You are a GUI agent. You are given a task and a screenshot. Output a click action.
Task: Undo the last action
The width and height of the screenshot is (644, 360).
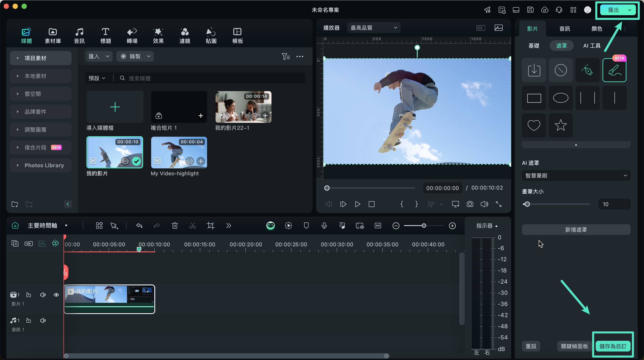pyautogui.click(x=139, y=226)
